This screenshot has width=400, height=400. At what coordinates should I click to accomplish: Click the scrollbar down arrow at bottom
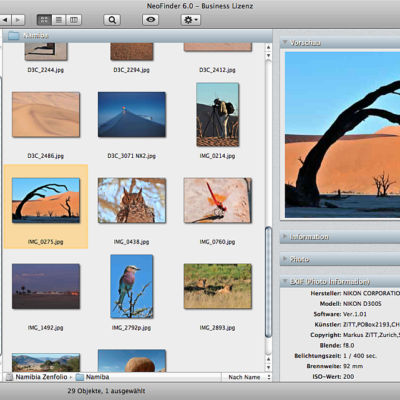[268, 367]
